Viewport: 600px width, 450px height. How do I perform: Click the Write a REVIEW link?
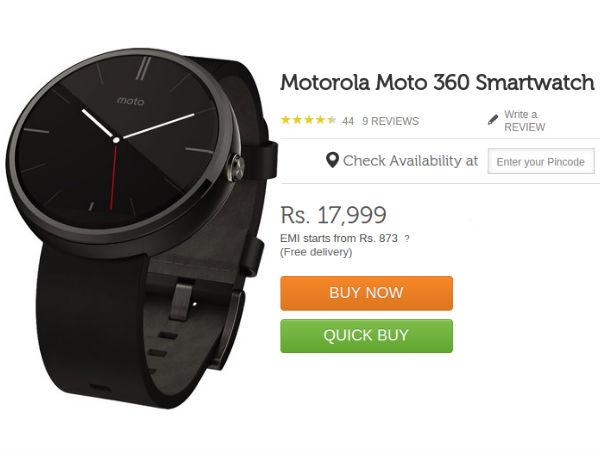click(524, 121)
